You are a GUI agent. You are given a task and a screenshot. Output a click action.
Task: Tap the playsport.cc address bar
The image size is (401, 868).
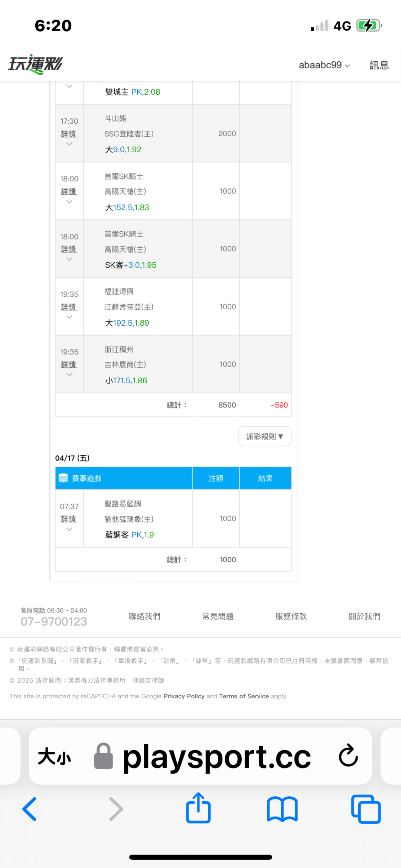coord(216,756)
